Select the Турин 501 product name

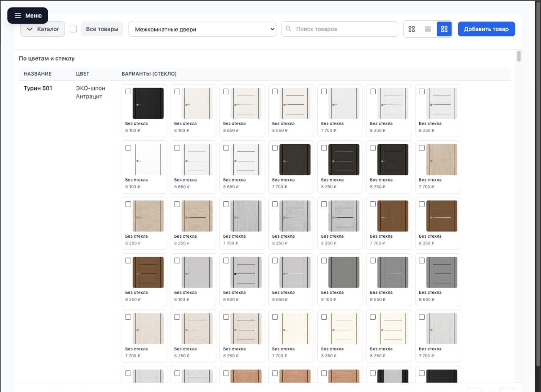38,88
